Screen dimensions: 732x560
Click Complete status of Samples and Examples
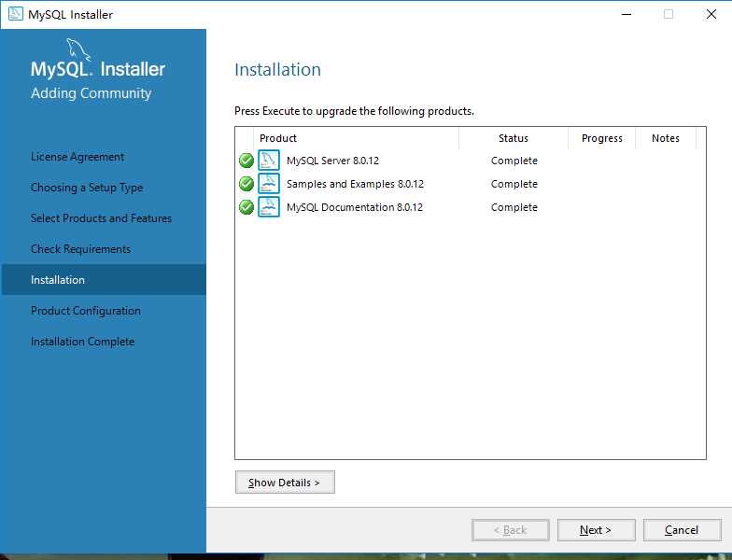pyautogui.click(x=514, y=184)
